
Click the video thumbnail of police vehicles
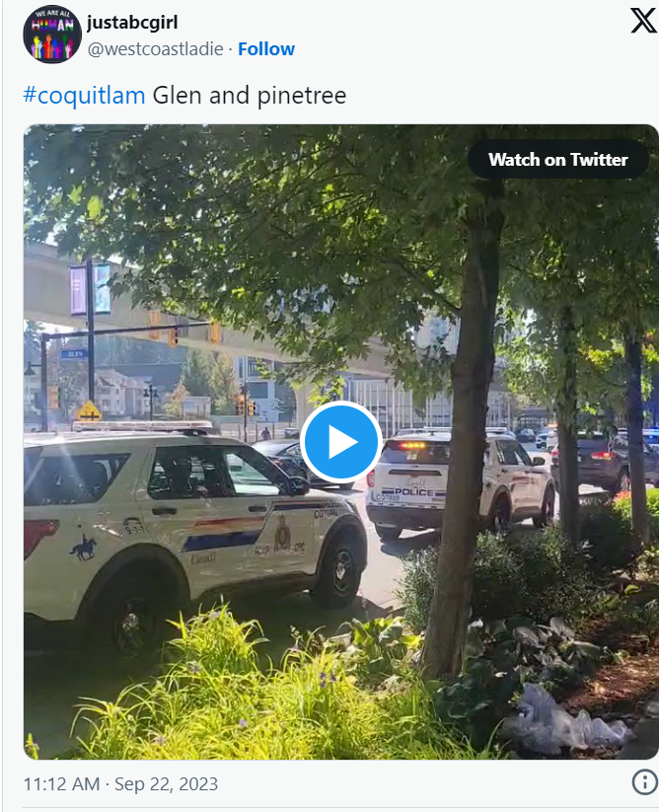pos(340,442)
